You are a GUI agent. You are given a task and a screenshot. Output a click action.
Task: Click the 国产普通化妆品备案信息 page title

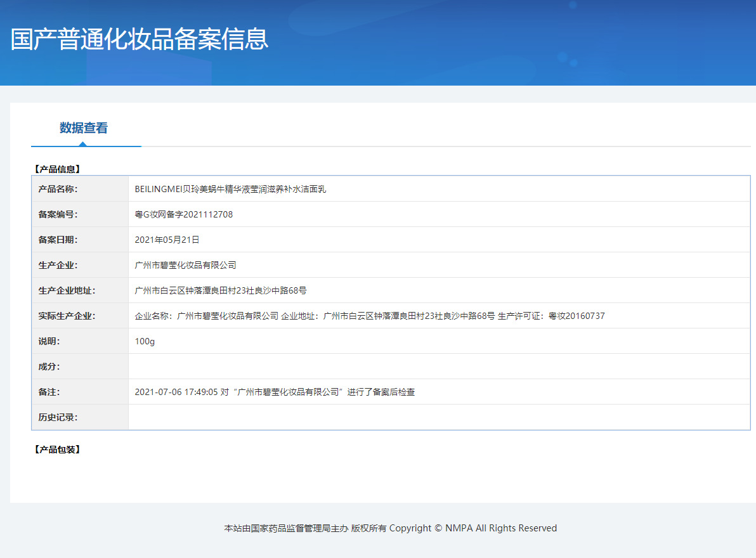click(x=140, y=39)
